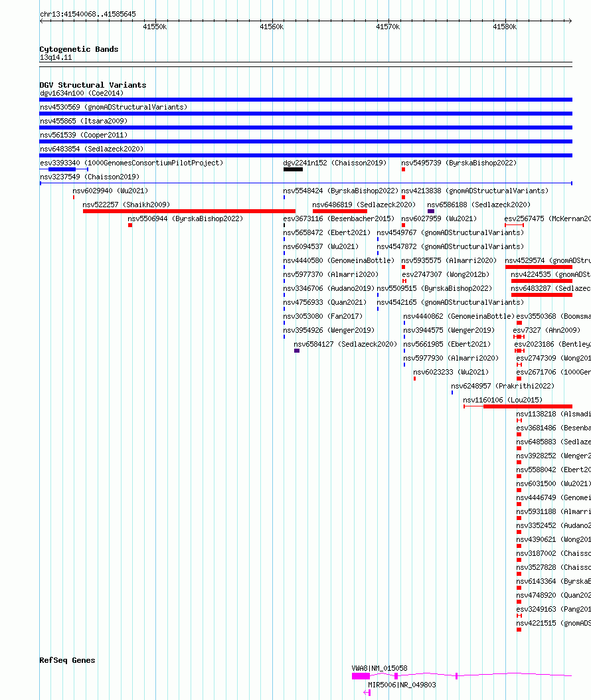Select the MIR5006|NR_049803 gene label
Screen dimensions: 591x700
tap(402, 685)
